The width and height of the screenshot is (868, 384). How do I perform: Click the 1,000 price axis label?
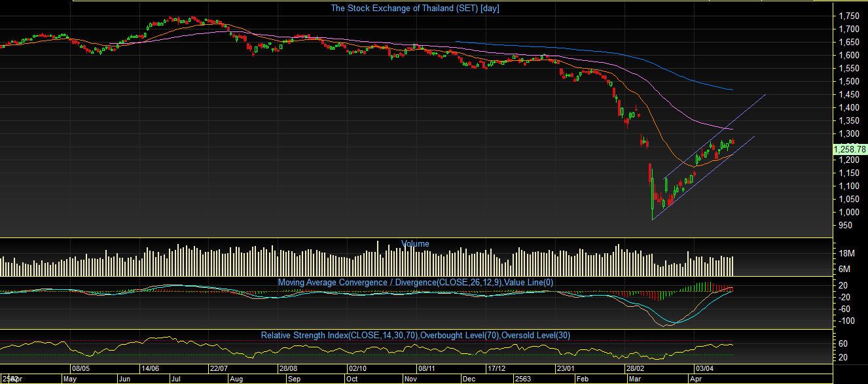pos(849,212)
